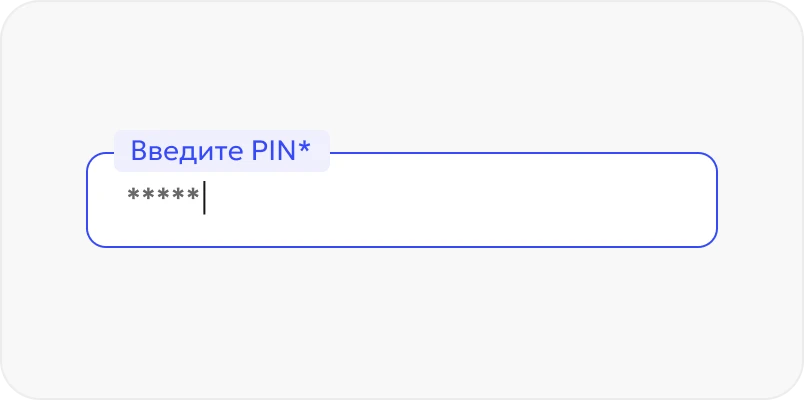Click the PIN input field

(x=400, y=200)
